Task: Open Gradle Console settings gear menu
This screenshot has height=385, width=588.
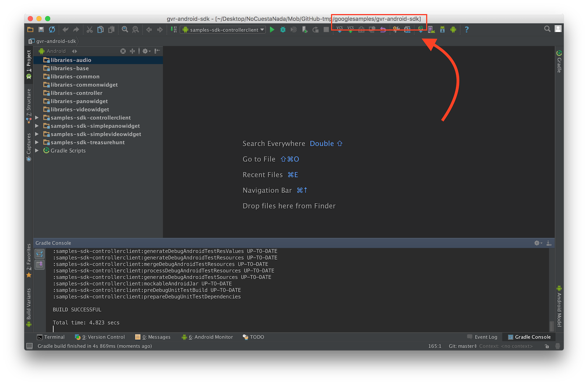Action: point(538,243)
